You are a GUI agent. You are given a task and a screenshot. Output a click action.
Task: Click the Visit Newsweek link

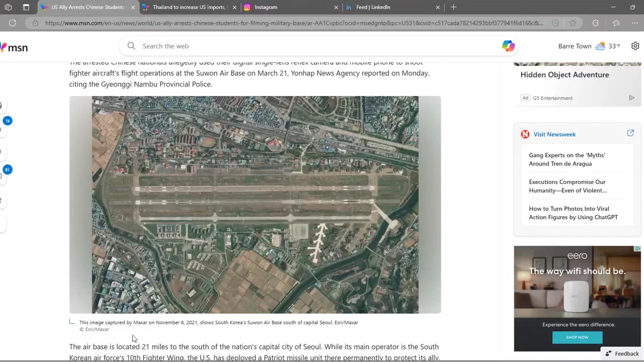coord(554,134)
